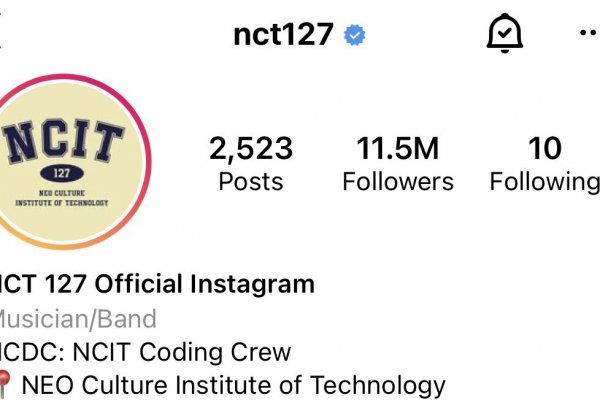Tap the NCIT Coding Crew bio line
Viewport: 600px width, 400px height.
coord(145,352)
